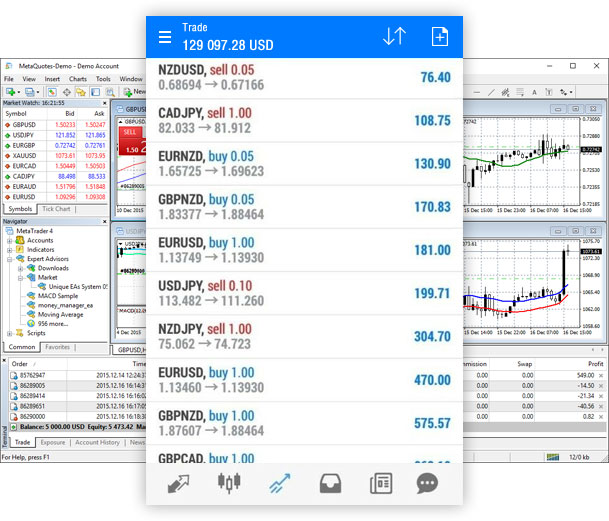Expand the Accounts node in Navigator

click(9, 240)
